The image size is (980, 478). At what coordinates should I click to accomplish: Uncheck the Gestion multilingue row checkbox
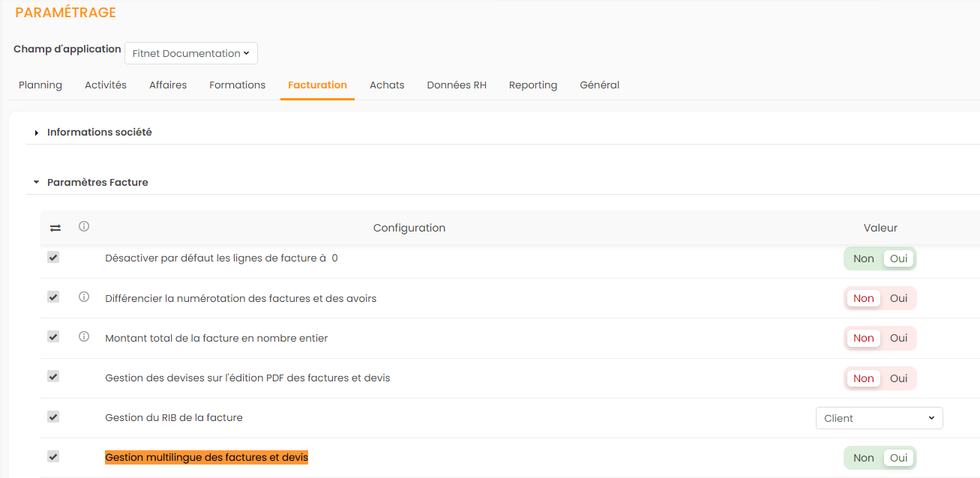53,456
